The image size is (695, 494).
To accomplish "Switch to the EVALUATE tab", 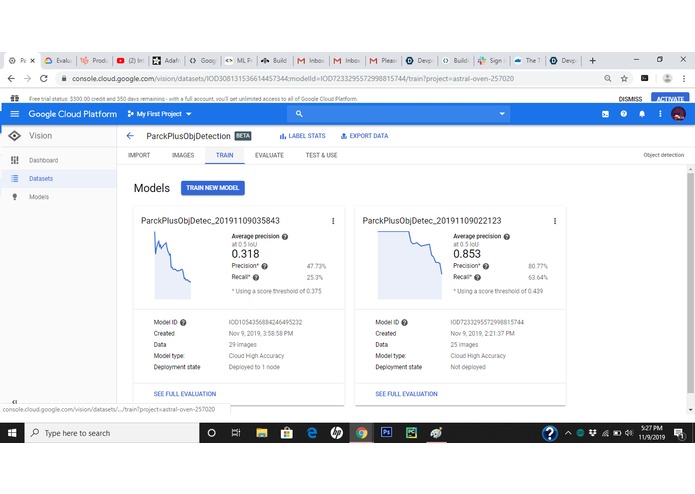I will (x=269, y=155).
